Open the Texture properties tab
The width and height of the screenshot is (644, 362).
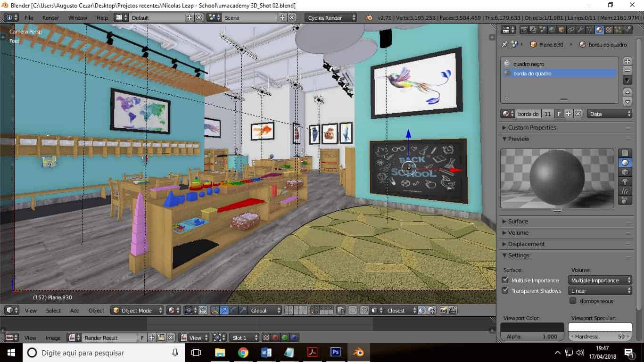coord(608,30)
